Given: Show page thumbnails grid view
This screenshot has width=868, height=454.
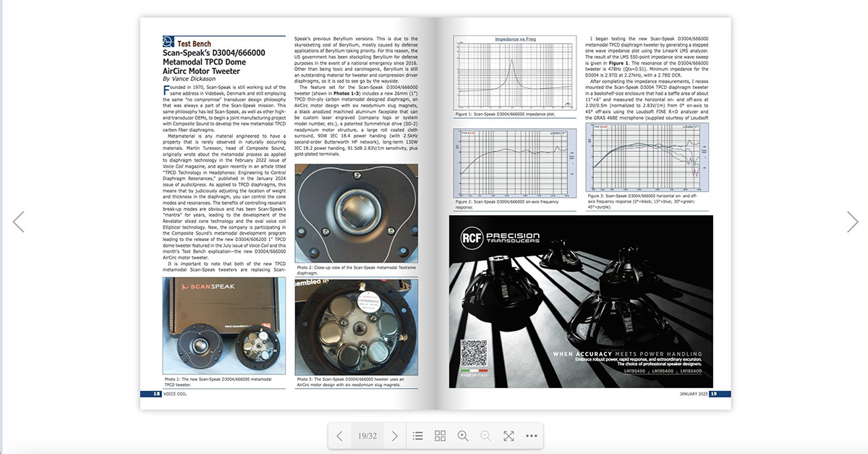Looking at the screenshot, I should point(440,436).
